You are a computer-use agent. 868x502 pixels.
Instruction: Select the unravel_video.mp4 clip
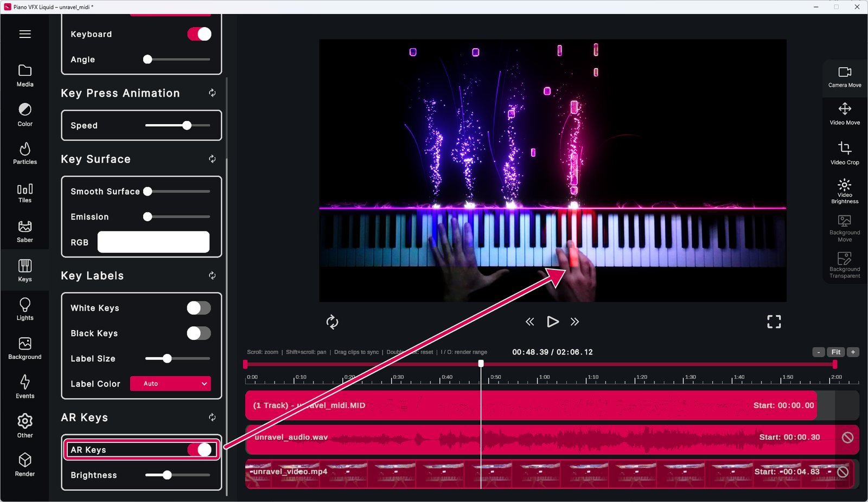550,474
